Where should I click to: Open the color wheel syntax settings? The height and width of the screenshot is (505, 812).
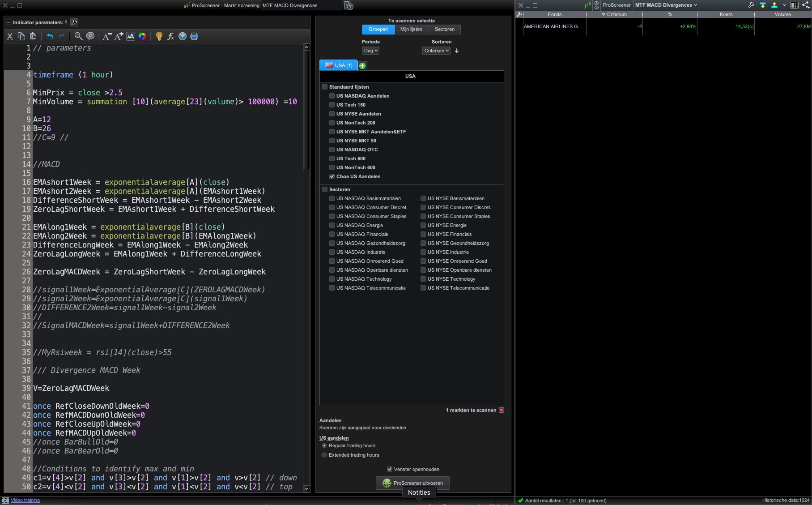[142, 36]
